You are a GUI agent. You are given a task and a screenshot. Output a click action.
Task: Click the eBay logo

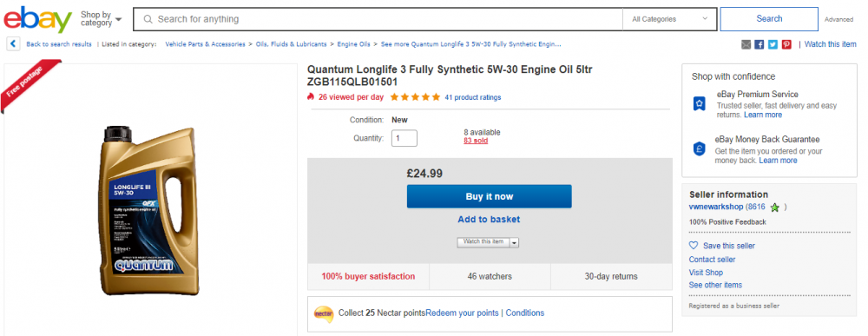(37, 19)
